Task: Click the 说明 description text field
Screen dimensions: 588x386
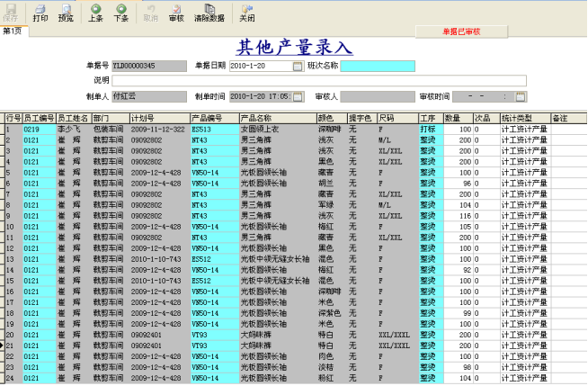Action: 319,81
